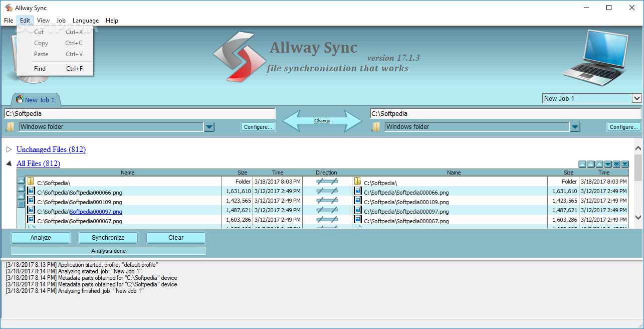Click direction icon for Softpedia000097.png row
The width and height of the screenshot is (644, 329).
tap(327, 210)
